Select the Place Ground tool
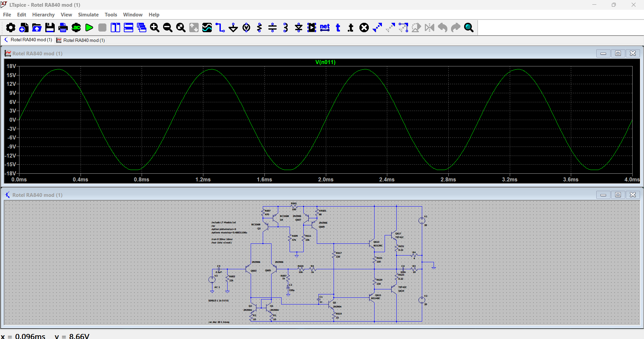Image resolution: width=644 pixels, height=339 pixels. pyautogui.click(x=233, y=27)
